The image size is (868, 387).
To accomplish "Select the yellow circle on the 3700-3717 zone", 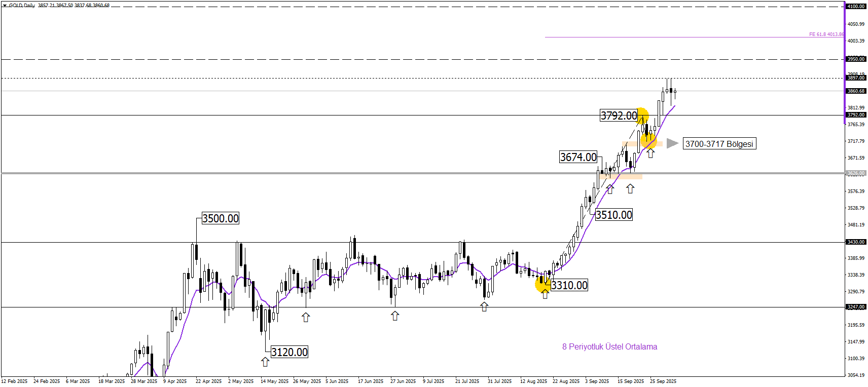I will [648, 140].
